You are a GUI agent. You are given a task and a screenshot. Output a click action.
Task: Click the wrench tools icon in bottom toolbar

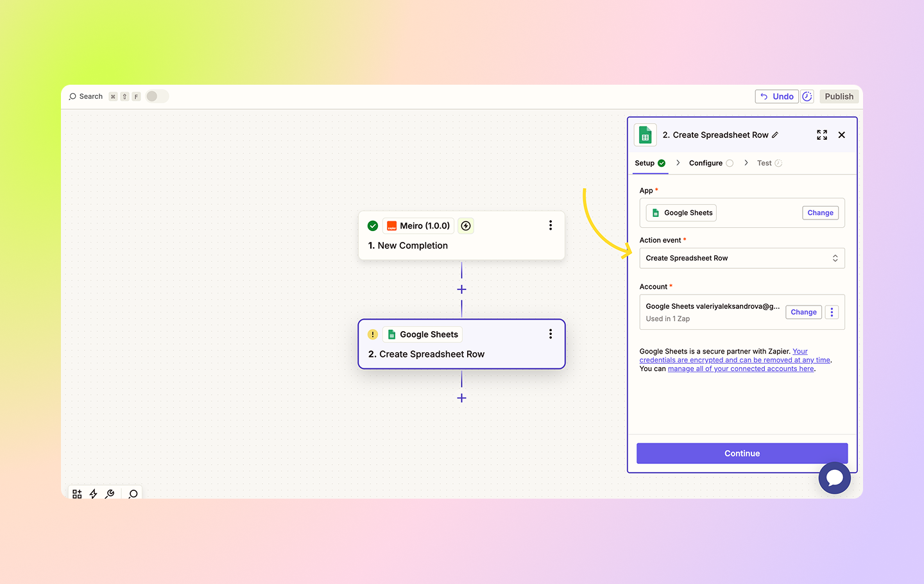110,494
